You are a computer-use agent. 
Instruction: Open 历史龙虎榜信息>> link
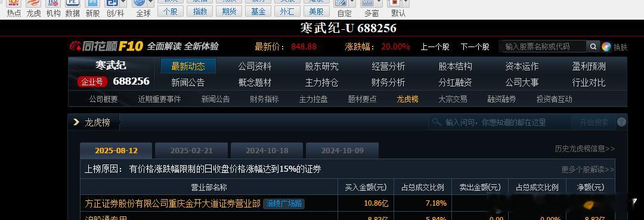tap(585, 149)
